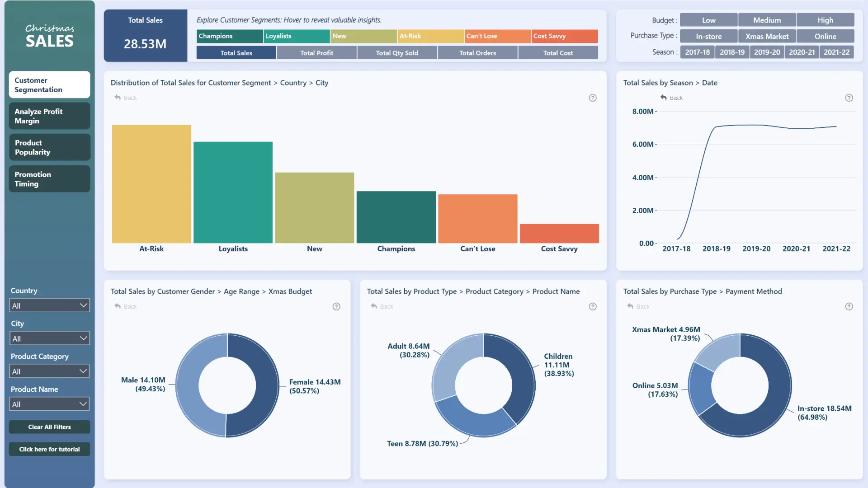Click the help icon on the Distribution chart

pos(593,98)
